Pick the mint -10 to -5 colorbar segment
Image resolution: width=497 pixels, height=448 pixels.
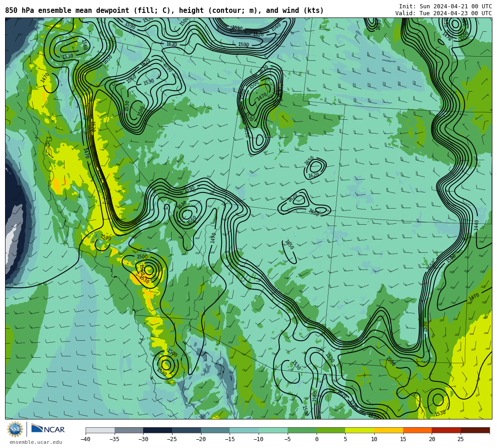(x=273, y=430)
